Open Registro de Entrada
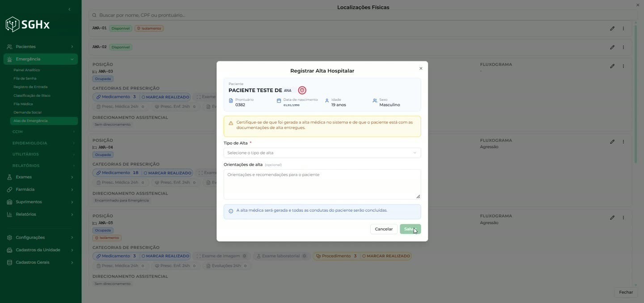Screen dimensions: 644x303 [x=30, y=87]
